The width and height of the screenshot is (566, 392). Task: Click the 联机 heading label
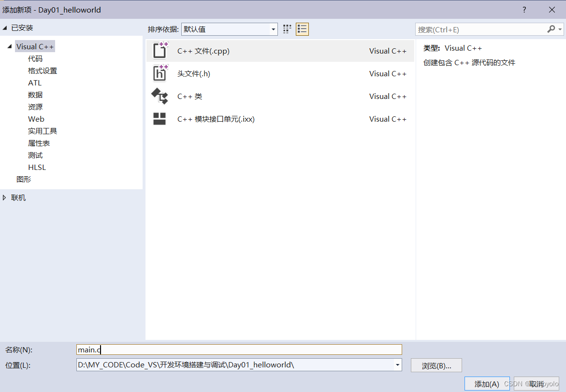(x=18, y=197)
